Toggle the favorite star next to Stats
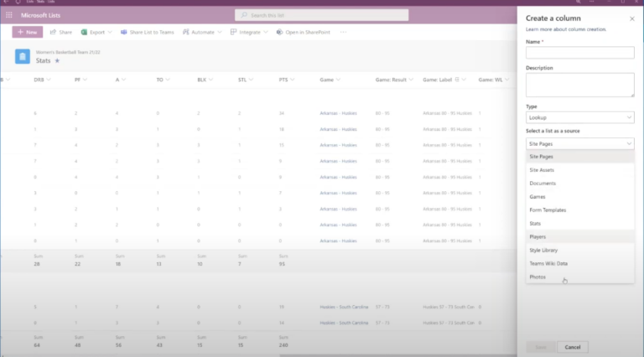644x357 pixels. pos(57,60)
